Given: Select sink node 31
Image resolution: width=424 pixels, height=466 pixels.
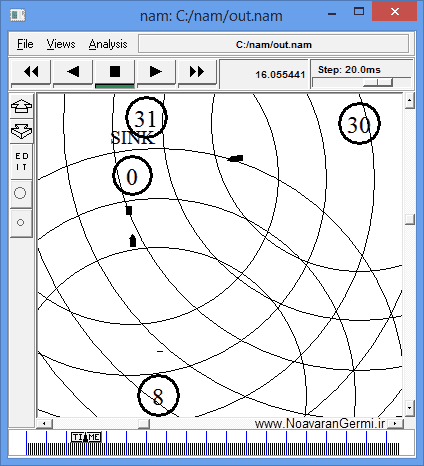Looking at the screenshot, I should [x=146, y=117].
